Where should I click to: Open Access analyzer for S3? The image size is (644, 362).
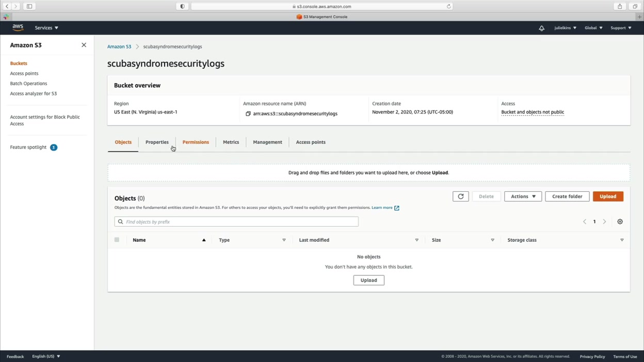34,94
